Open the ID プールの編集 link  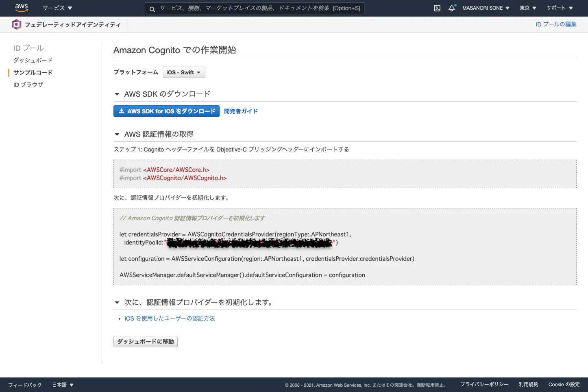pos(556,24)
